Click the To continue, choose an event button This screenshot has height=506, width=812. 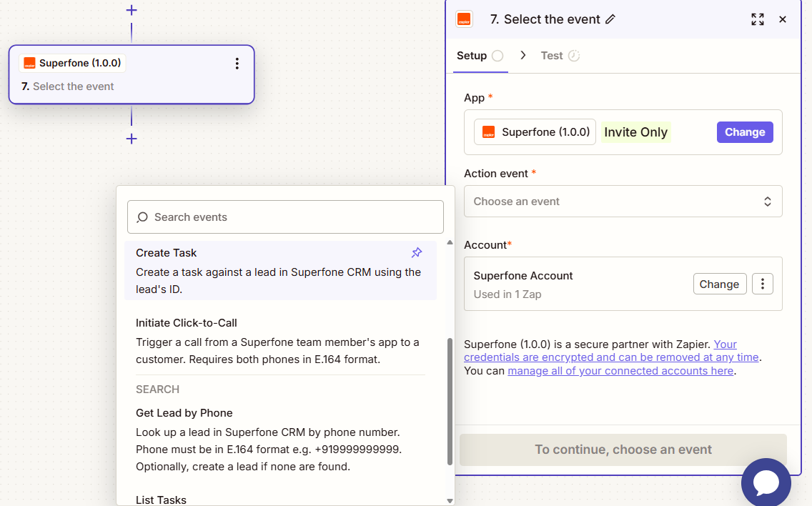(x=623, y=450)
